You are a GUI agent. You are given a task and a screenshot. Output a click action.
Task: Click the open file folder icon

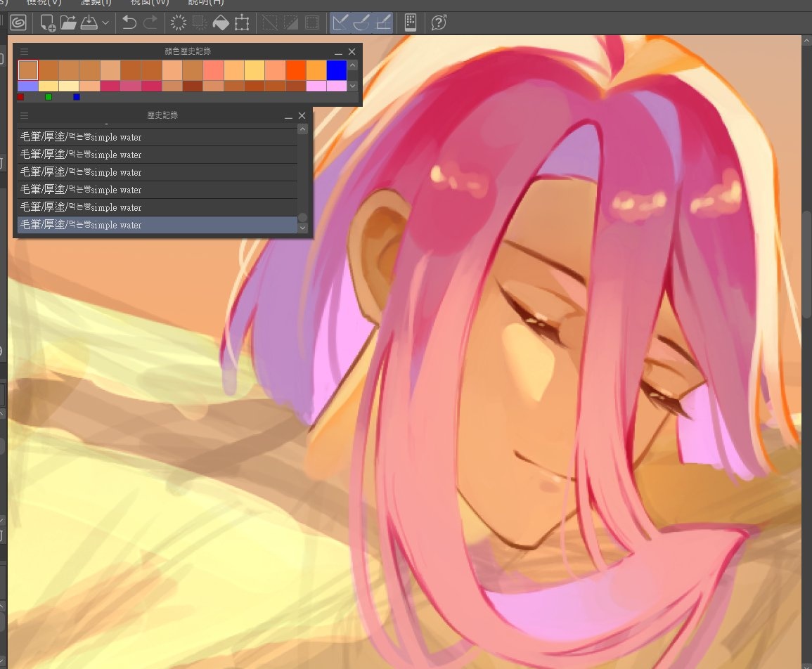pyautogui.click(x=68, y=22)
